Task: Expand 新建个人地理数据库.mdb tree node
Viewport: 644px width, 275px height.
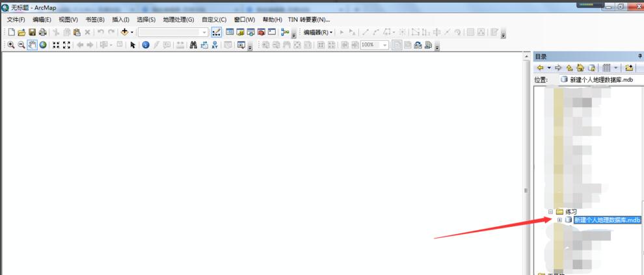Action: pyautogui.click(x=559, y=220)
